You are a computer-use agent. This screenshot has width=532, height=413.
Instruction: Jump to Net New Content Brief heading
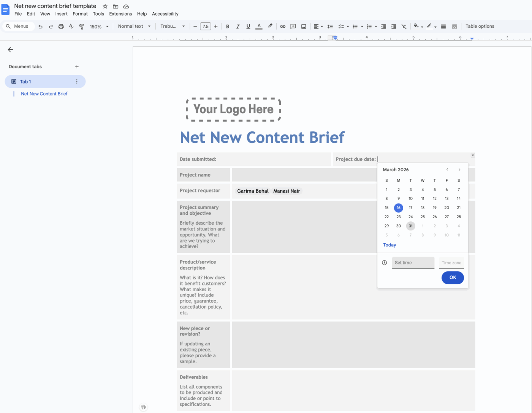tap(44, 94)
